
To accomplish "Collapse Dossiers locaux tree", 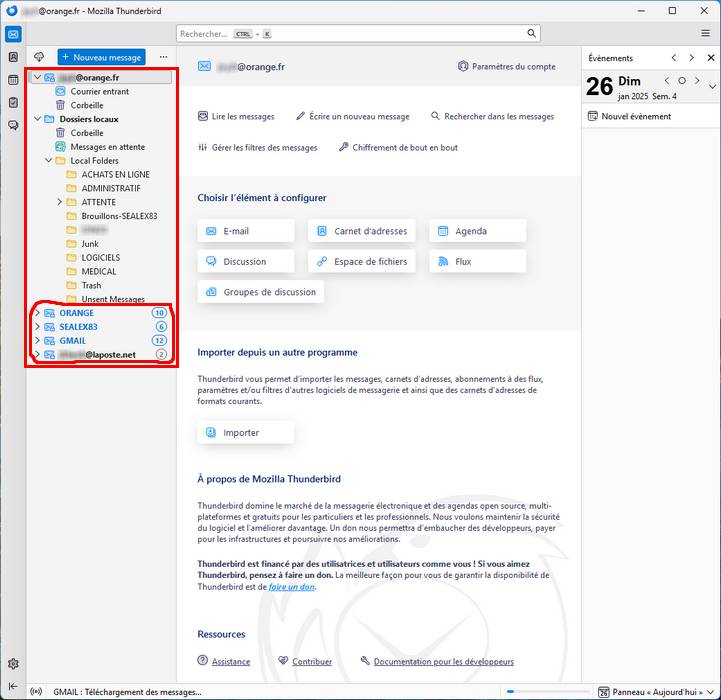I will pyautogui.click(x=38, y=119).
